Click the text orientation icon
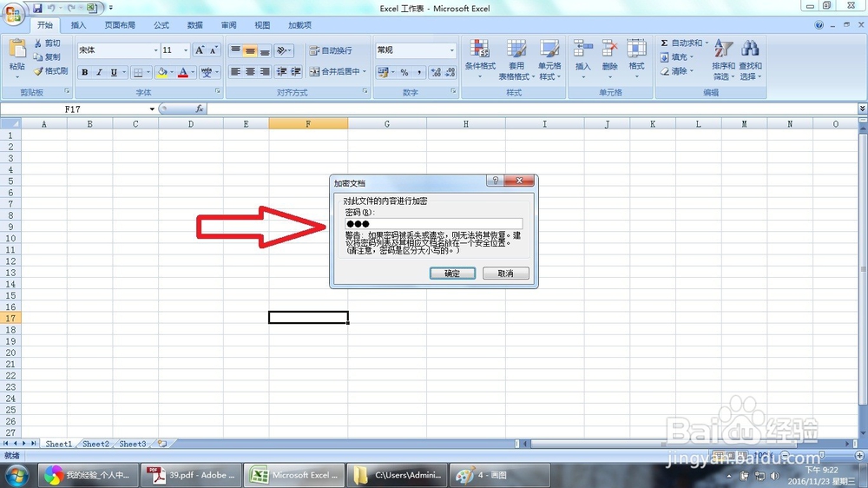This screenshot has height=488, width=868. click(284, 50)
